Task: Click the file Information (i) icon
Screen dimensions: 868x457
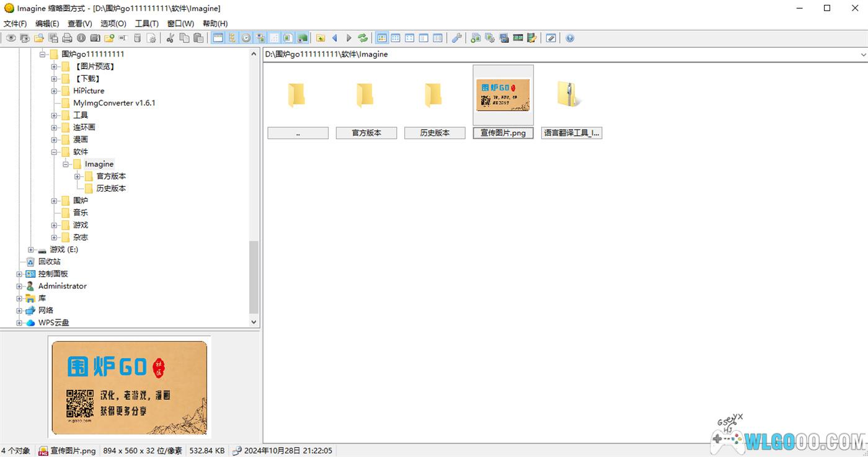Action: 81,38
